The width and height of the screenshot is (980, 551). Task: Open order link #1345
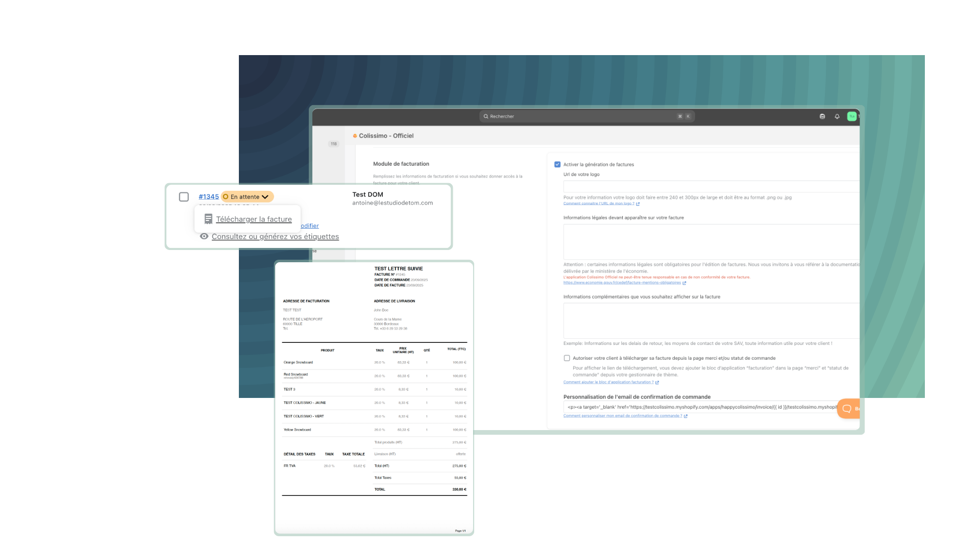coord(208,197)
